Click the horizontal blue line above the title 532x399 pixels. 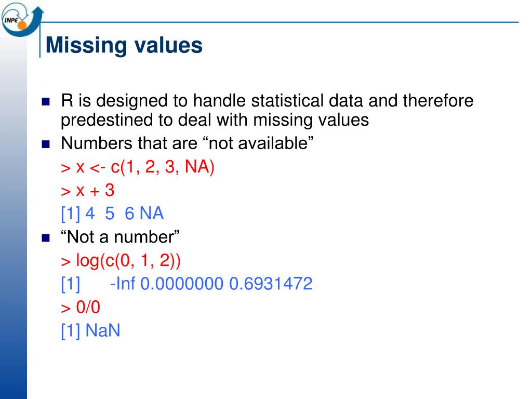point(280,22)
